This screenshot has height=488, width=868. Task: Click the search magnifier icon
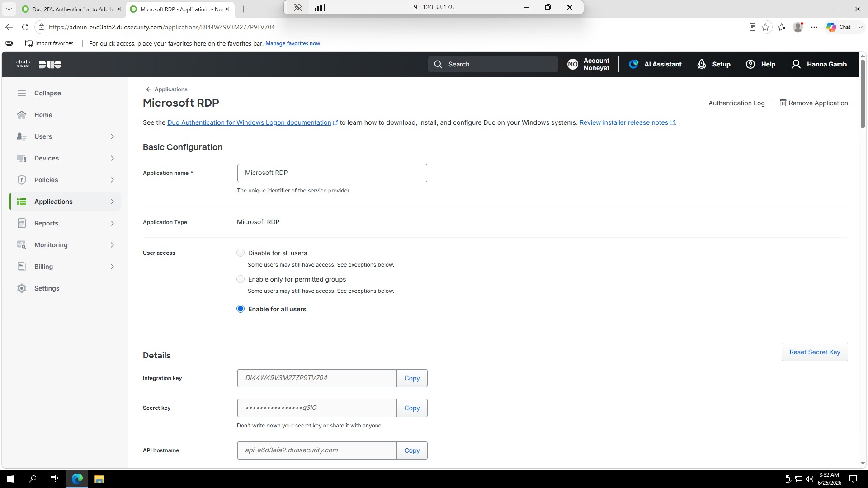tap(438, 64)
